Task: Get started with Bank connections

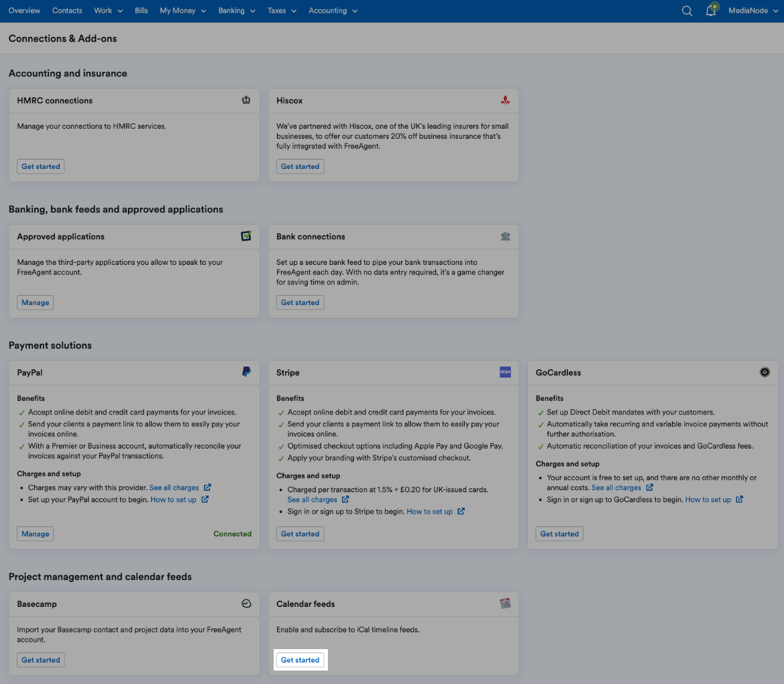Action: [300, 302]
